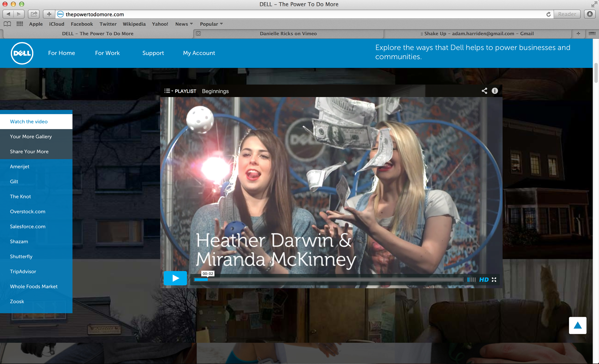Toggle HD video quality

pyautogui.click(x=484, y=280)
